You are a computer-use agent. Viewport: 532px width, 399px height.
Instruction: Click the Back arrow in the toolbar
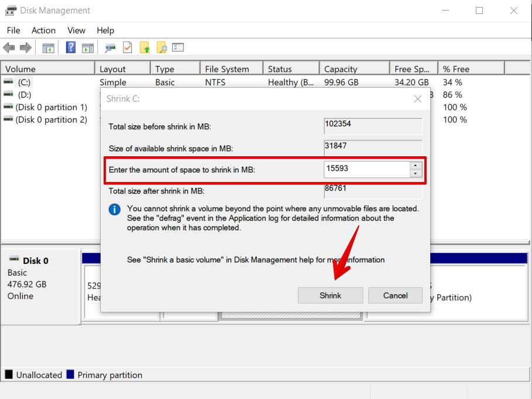coord(9,48)
